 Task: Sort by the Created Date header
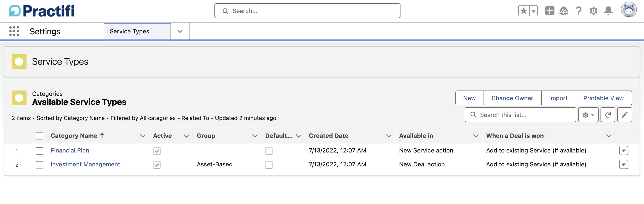coord(328,136)
